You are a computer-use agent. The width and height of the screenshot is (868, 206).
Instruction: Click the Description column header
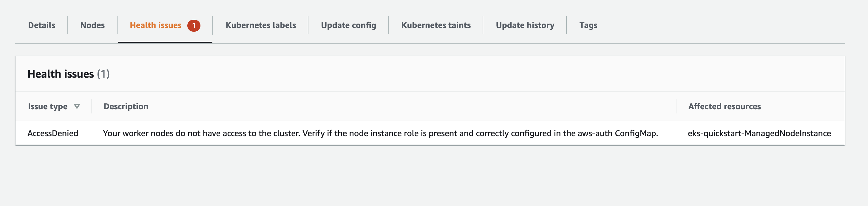(x=126, y=106)
